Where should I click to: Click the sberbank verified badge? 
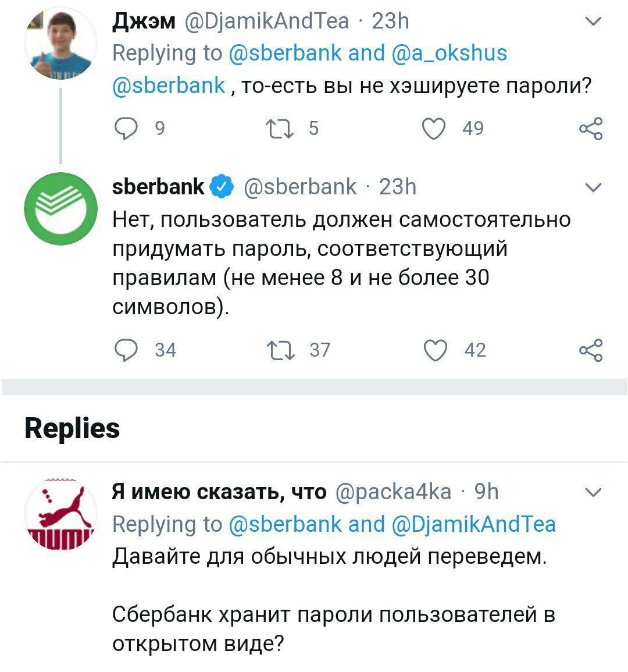[222, 187]
